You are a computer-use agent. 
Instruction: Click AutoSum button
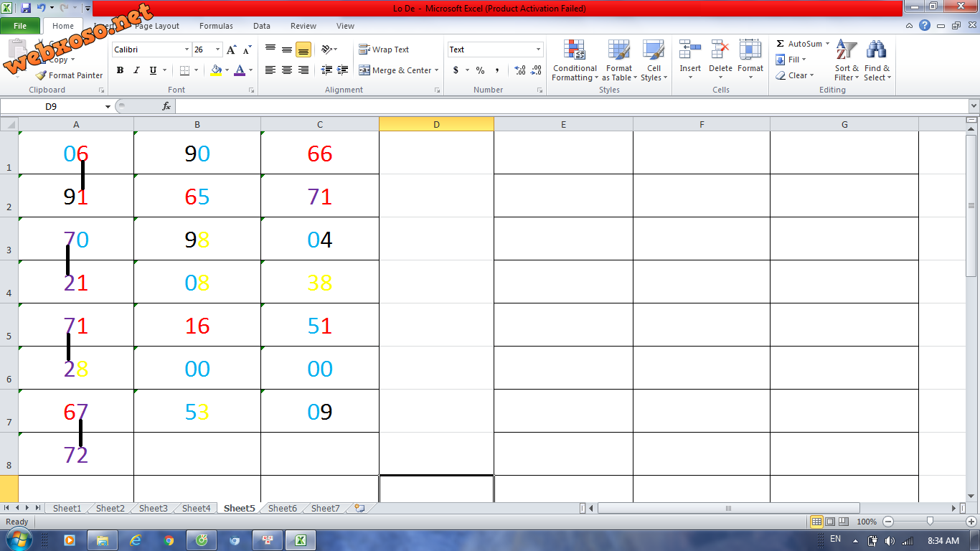(x=798, y=44)
